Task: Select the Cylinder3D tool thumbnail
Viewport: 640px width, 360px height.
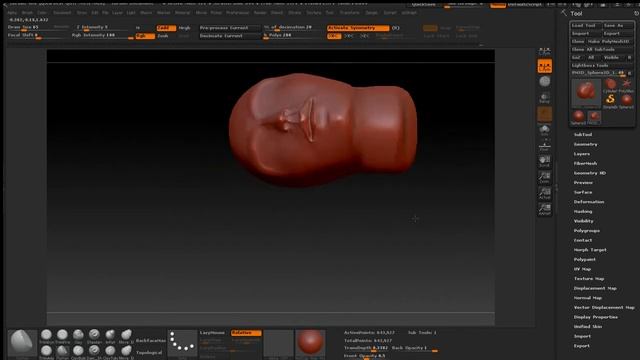Action: [x=610, y=86]
